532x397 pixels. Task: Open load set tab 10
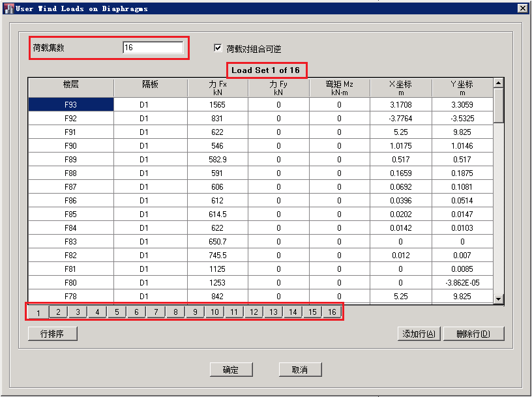(214, 312)
